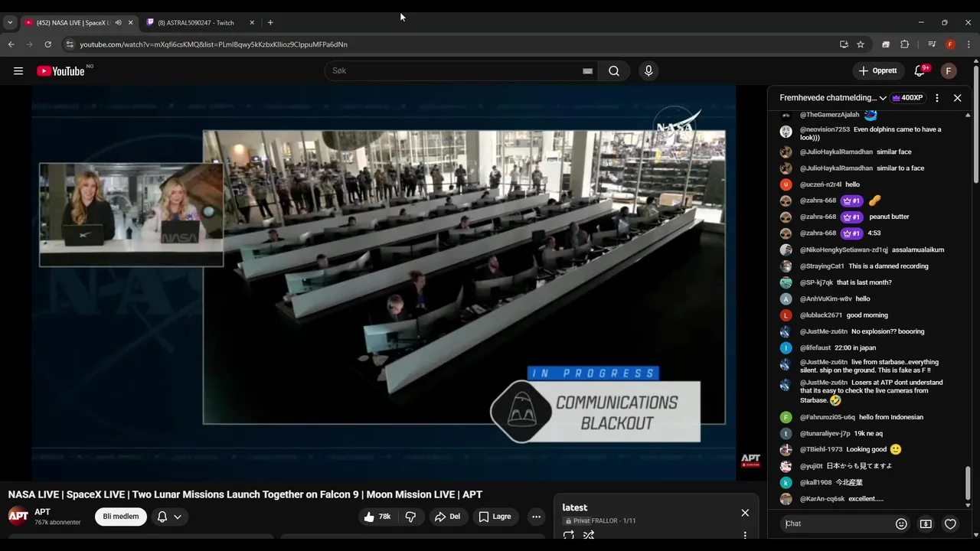Toggle playlist shuffle
This screenshot has height=551, width=980.
coord(589,536)
